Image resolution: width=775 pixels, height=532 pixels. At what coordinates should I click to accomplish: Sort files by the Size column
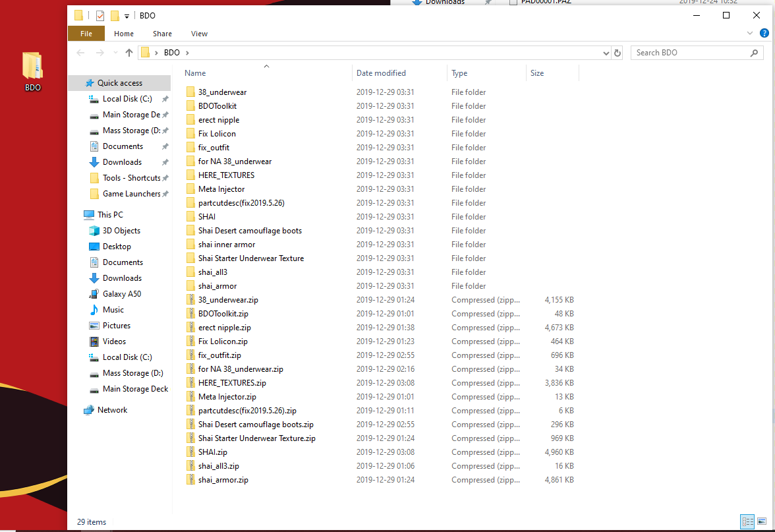pos(537,73)
